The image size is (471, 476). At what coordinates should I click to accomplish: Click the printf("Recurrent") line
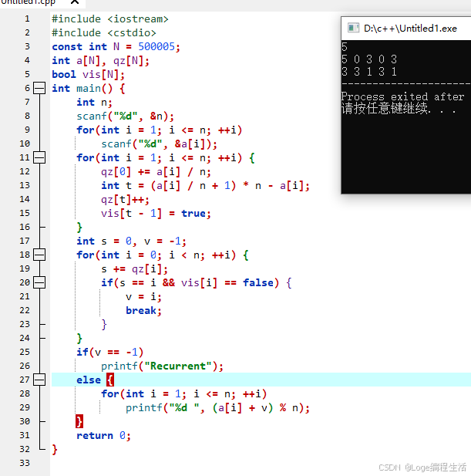(162, 366)
